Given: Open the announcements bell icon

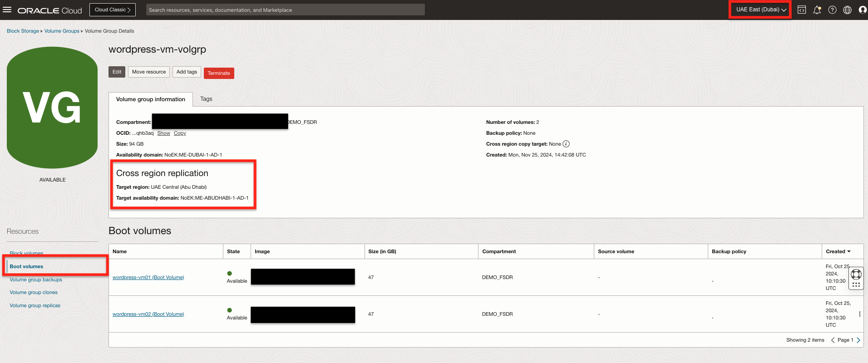Looking at the screenshot, I should point(817,10).
